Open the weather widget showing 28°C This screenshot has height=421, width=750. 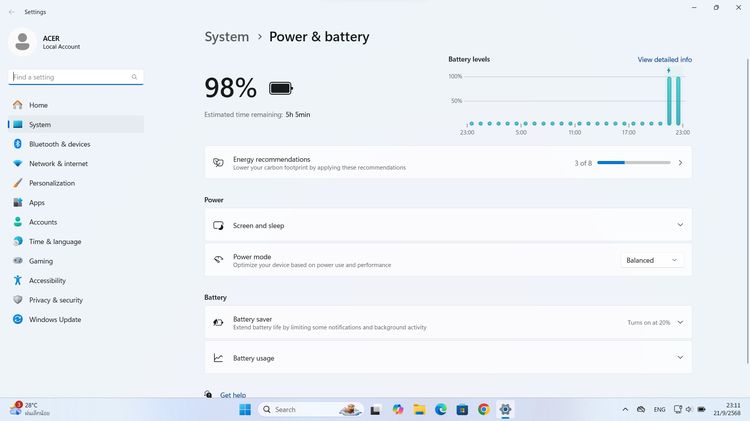click(30, 409)
